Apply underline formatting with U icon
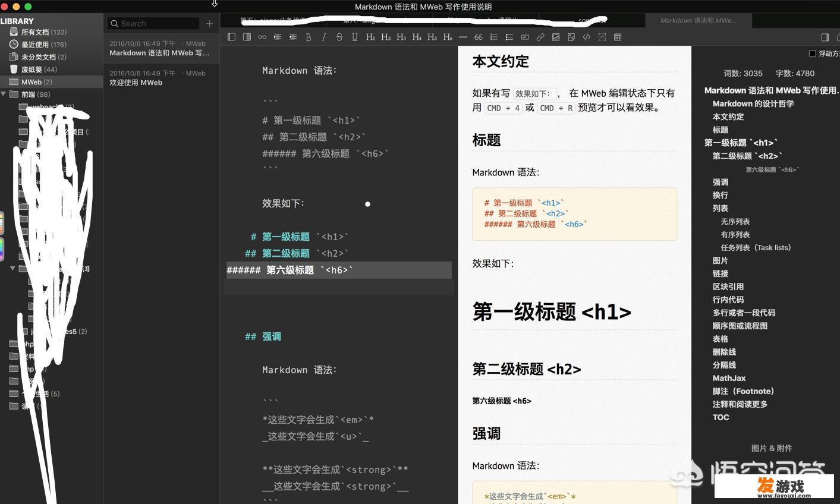The height and width of the screenshot is (504, 840). (x=355, y=37)
